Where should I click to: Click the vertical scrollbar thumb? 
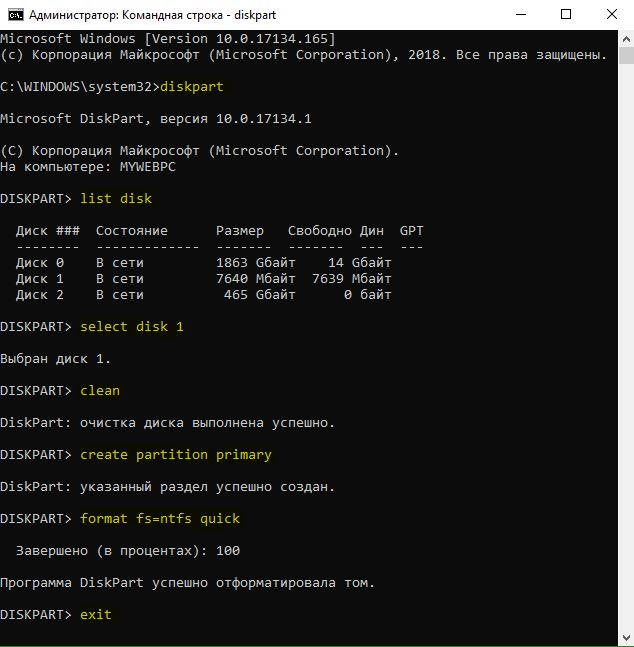click(626, 56)
